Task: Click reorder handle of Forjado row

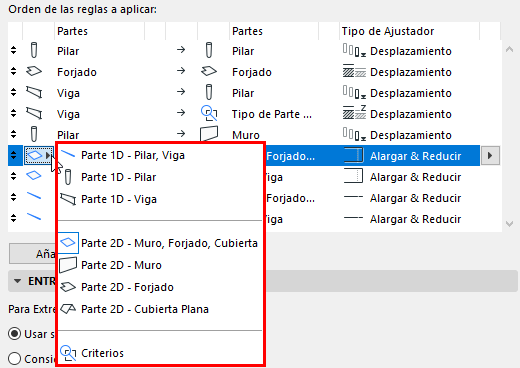Action: 13,71
